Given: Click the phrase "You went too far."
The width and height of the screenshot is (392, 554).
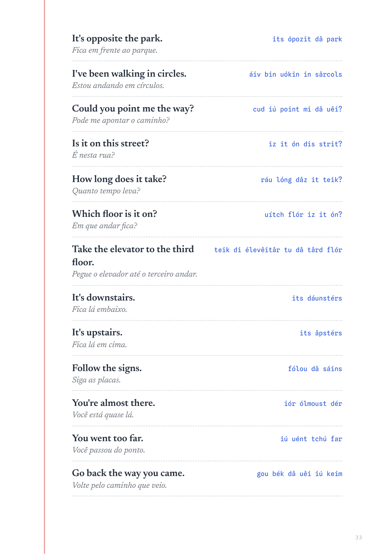Looking at the screenshot, I should [108, 439].
